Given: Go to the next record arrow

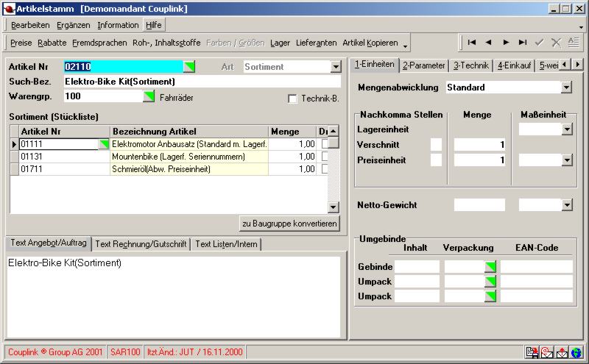Looking at the screenshot, I should point(506,43).
